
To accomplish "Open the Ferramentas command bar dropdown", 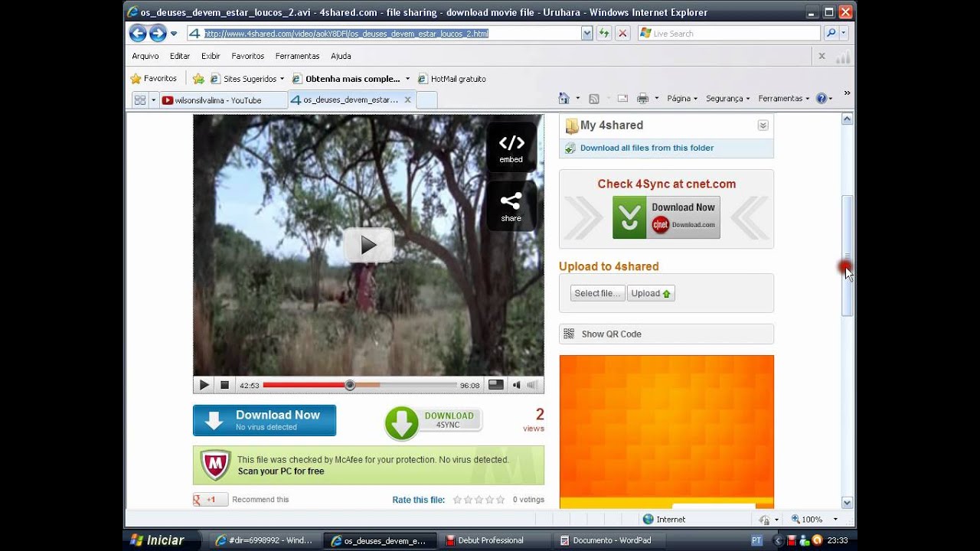I will click(784, 99).
